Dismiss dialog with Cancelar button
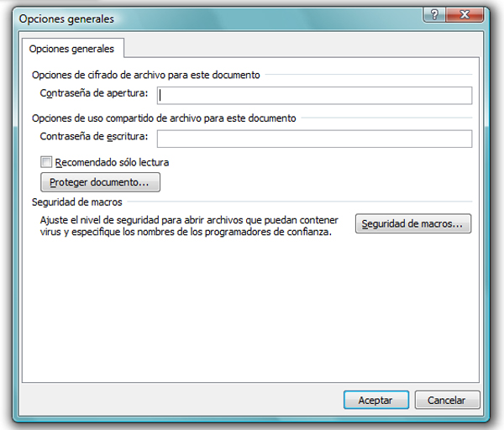The width and height of the screenshot is (504, 430). (447, 400)
